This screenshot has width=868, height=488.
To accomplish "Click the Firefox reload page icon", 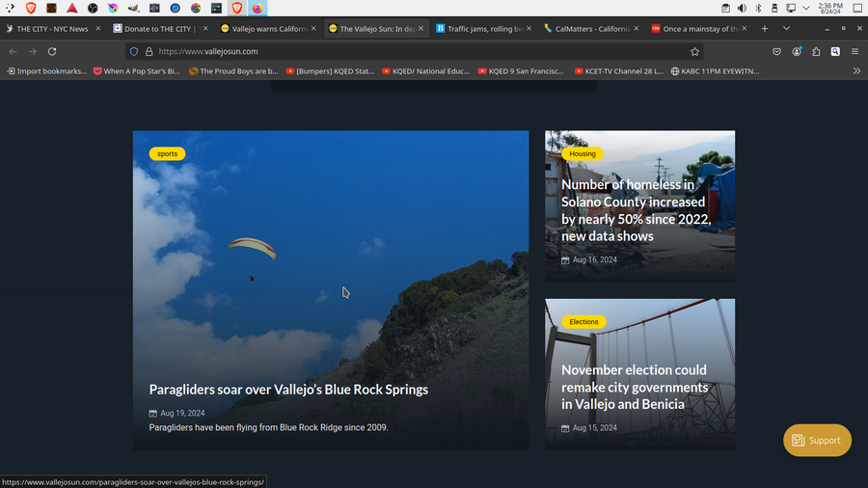I will tap(52, 51).
